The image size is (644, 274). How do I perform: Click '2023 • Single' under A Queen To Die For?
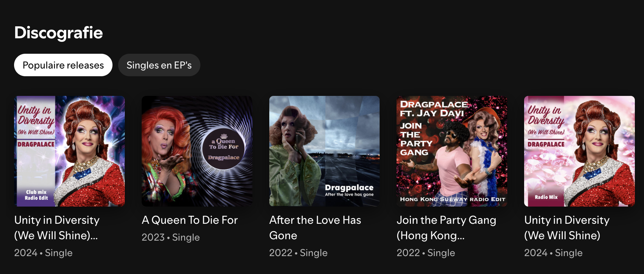(170, 237)
